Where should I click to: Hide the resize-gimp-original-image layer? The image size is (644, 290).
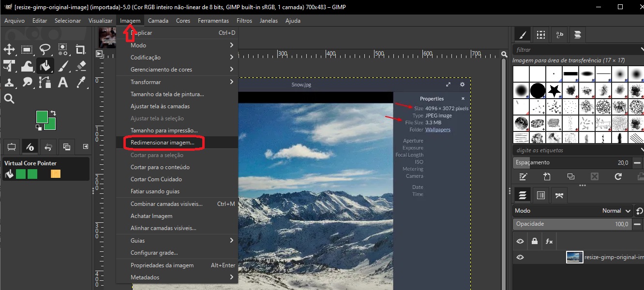click(520, 257)
